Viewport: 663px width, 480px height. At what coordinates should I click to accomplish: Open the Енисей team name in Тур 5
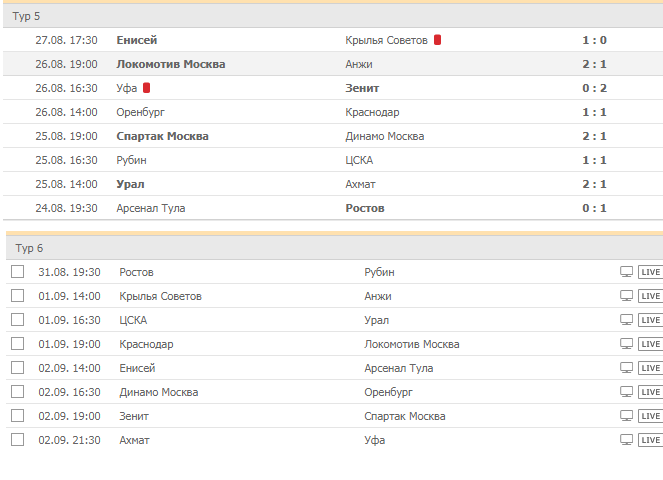click(x=137, y=40)
